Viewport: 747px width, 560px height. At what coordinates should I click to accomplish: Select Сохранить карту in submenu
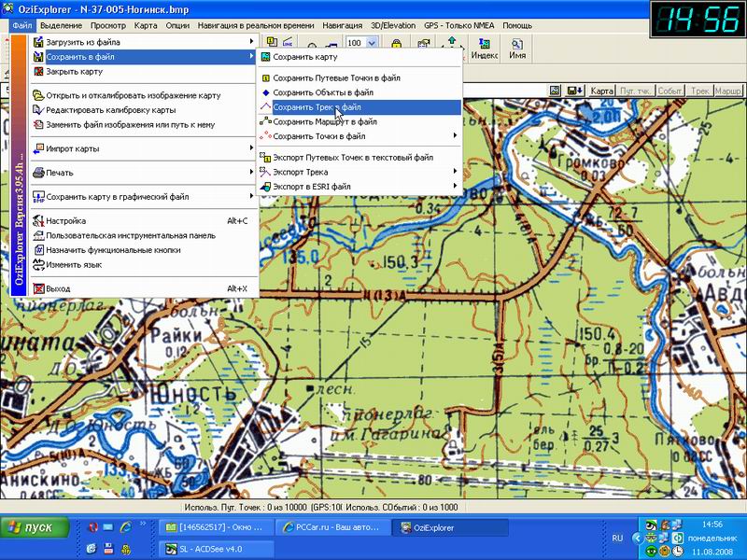coord(304,58)
